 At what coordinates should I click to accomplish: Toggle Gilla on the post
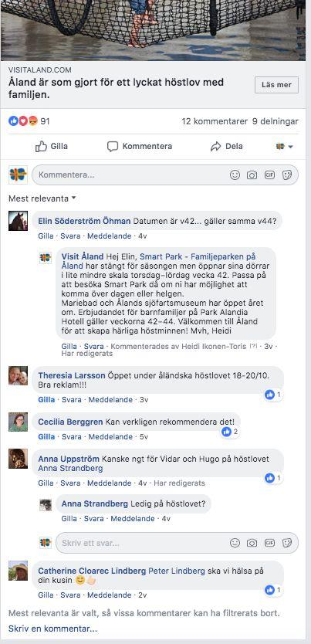click(x=52, y=146)
